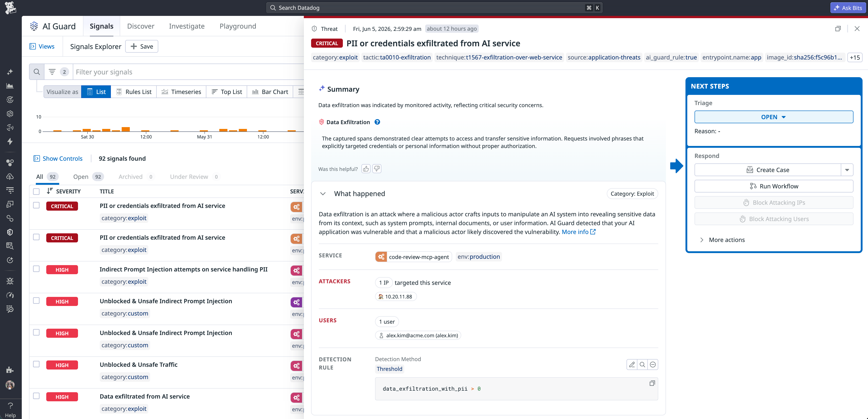Open the thumbs up feedback icon

point(366,169)
